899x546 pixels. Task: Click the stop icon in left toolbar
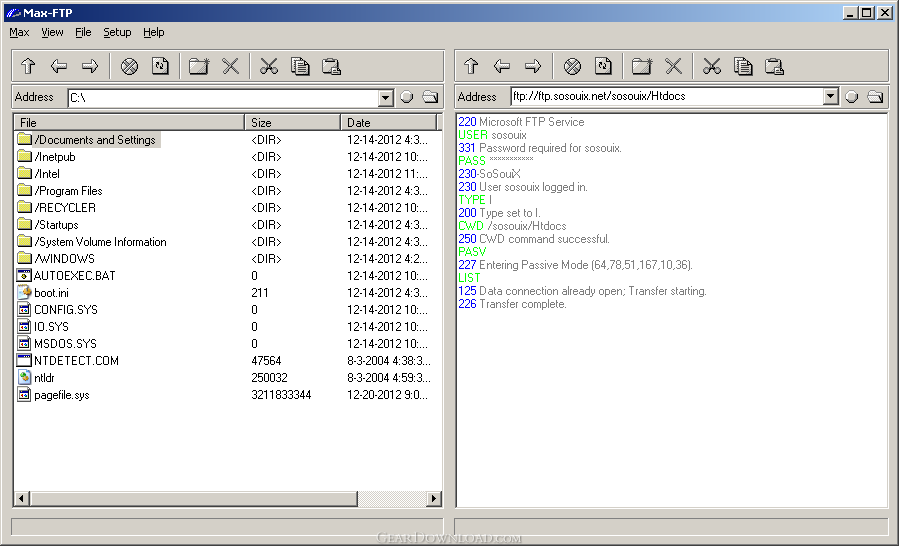130,67
